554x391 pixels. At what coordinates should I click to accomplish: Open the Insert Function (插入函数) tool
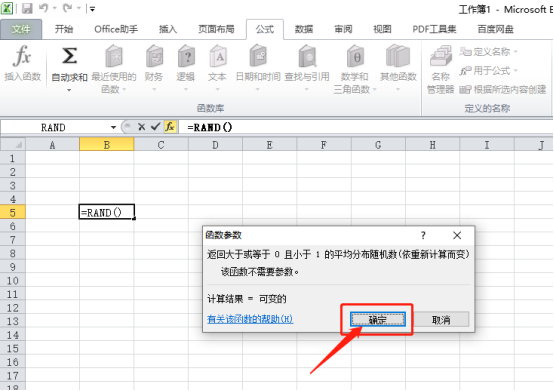(x=22, y=63)
